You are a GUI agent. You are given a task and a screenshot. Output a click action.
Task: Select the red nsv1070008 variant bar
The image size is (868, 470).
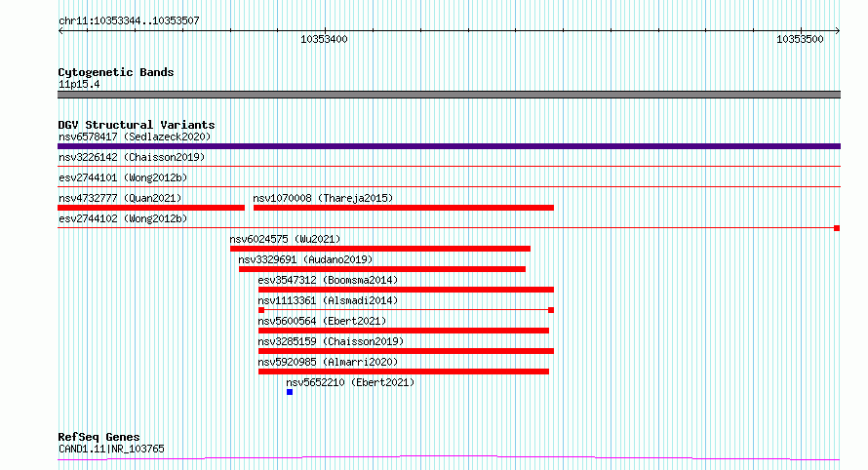404,208
